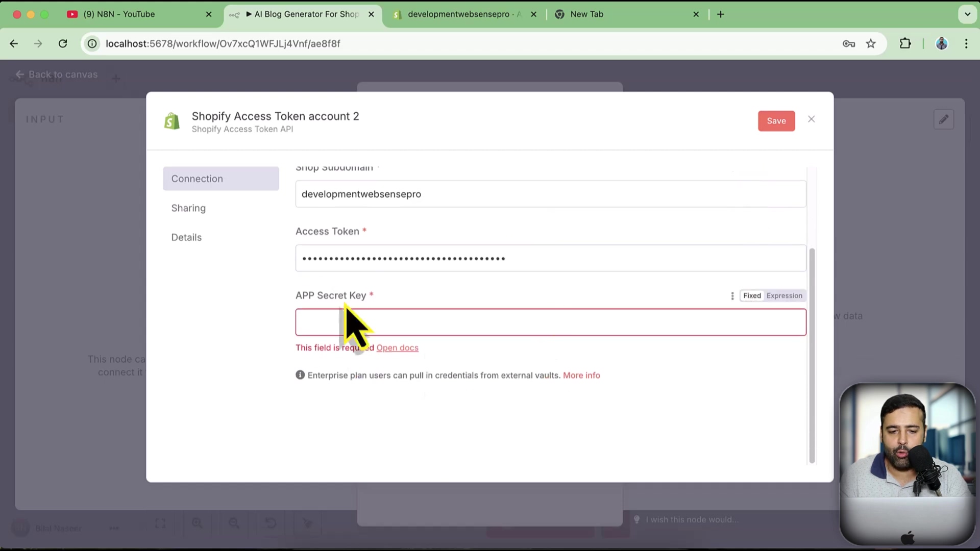Click the credential dialog vertical scrollbar
This screenshot has width=980, height=551.
pos(812,356)
